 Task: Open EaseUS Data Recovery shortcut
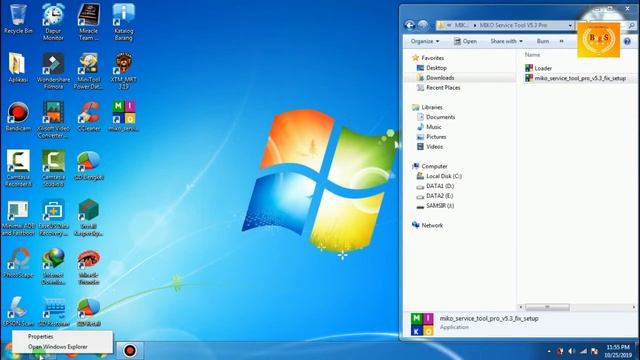53,218
